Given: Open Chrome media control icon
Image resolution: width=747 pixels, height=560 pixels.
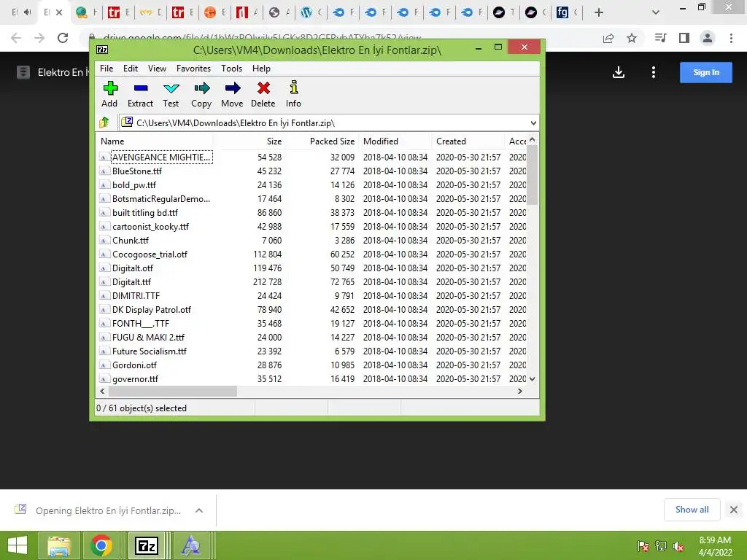Looking at the screenshot, I should [660, 38].
